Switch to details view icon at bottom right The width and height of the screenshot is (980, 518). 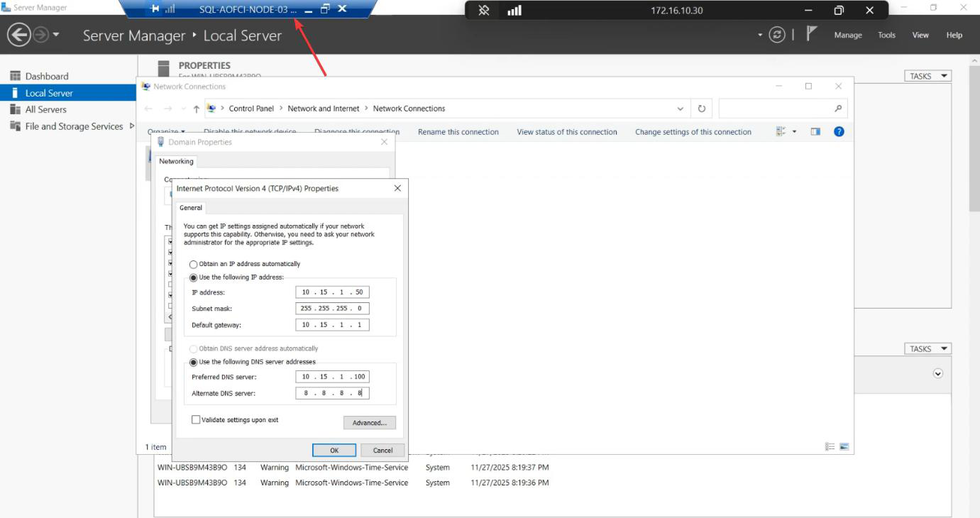[830, 446]
